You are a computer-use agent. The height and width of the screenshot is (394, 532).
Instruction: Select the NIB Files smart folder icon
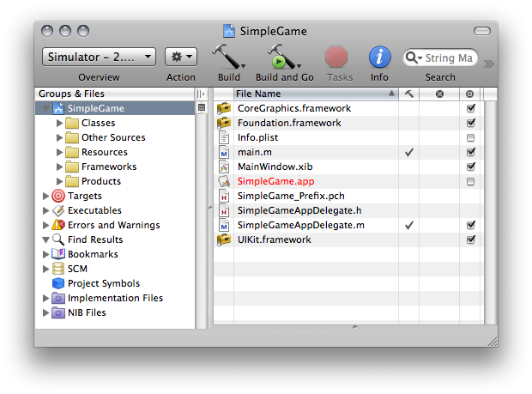click(58, 313)
